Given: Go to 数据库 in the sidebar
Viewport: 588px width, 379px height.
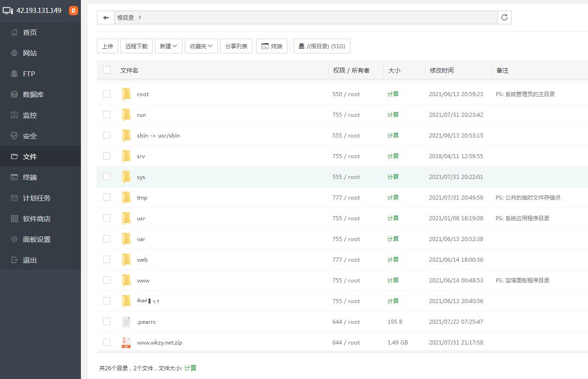Looking at the screenshot, I should pos(33,94).
